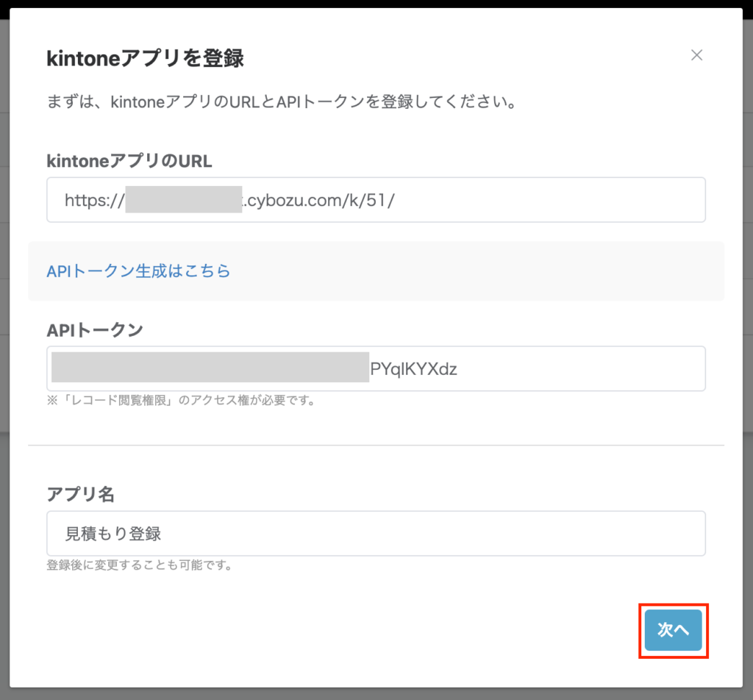The width and height of the screenshot is (753, 700).
Task: Click the 次へ button to proceed
Action: tap(673, 630)
